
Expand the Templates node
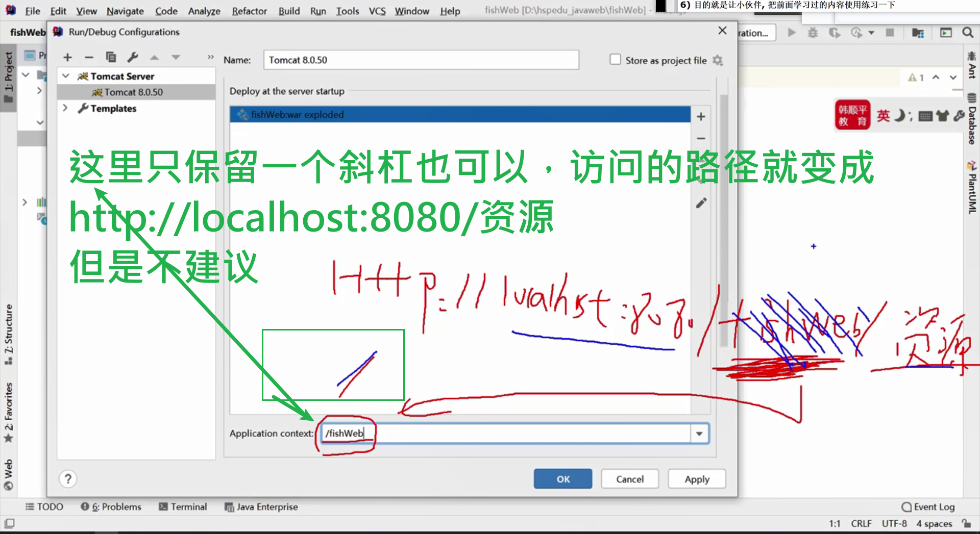point(65,108)
